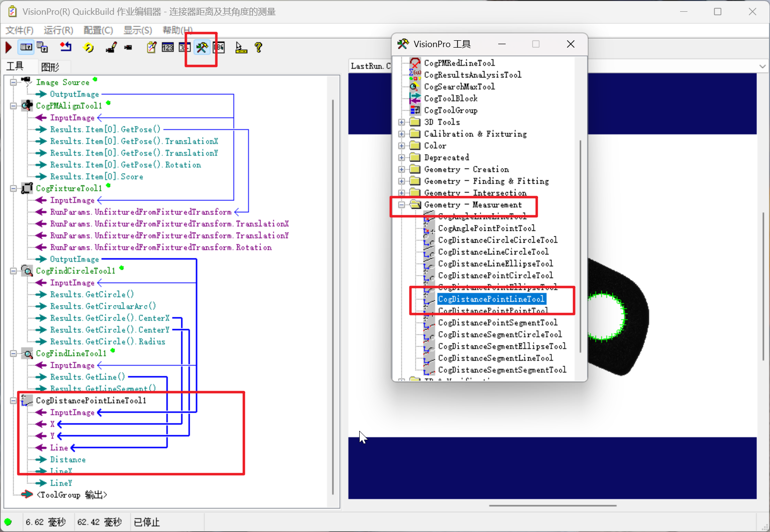The image size is (770, 532).
Task: Collapse the CogDistancePointLineTool1 tree node
Action: [x=13, y=400]
